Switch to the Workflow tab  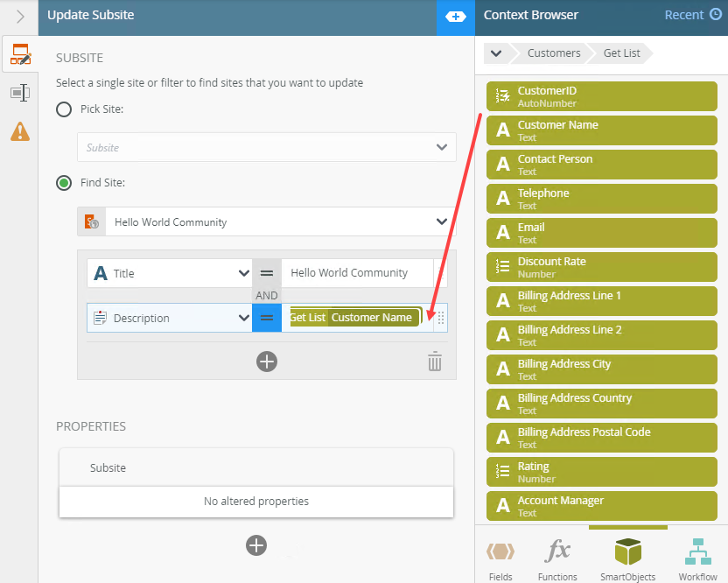click(x=697, y=558)
